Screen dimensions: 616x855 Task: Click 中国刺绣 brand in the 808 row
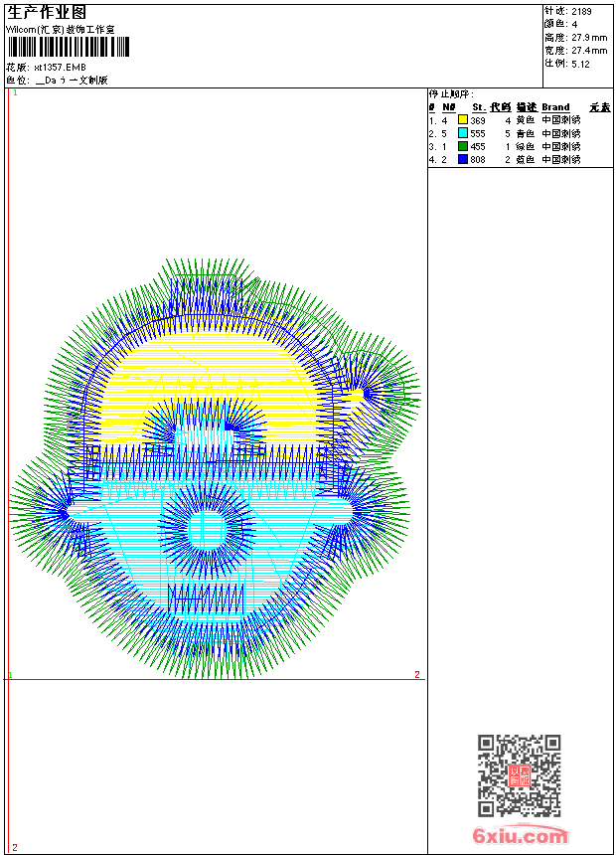click(561, 160)
